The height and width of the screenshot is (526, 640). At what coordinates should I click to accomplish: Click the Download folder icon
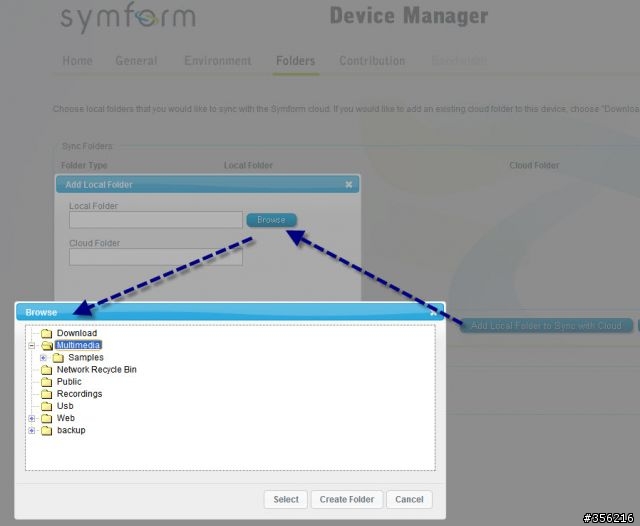click(x=47, y=333)
